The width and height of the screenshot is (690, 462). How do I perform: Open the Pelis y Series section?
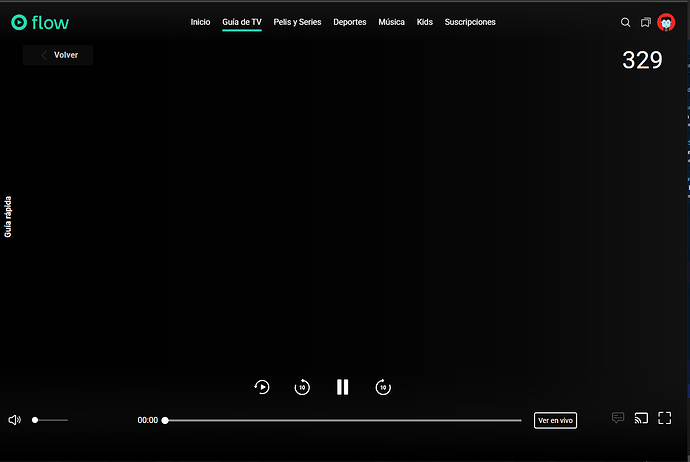297,22
